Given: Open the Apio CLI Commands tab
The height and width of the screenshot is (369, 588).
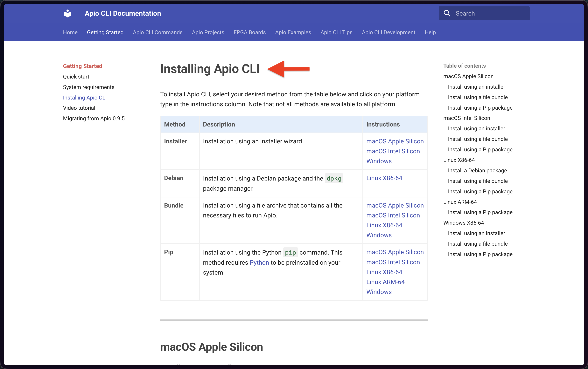Looking at the screenshot, I should (x=158, y=32).
